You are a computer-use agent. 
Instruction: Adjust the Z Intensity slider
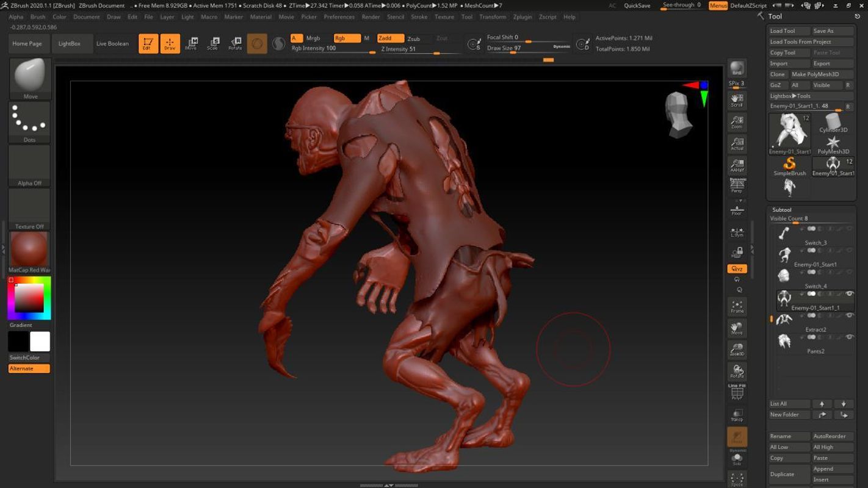pyautogui.click(x=420, y=49)
